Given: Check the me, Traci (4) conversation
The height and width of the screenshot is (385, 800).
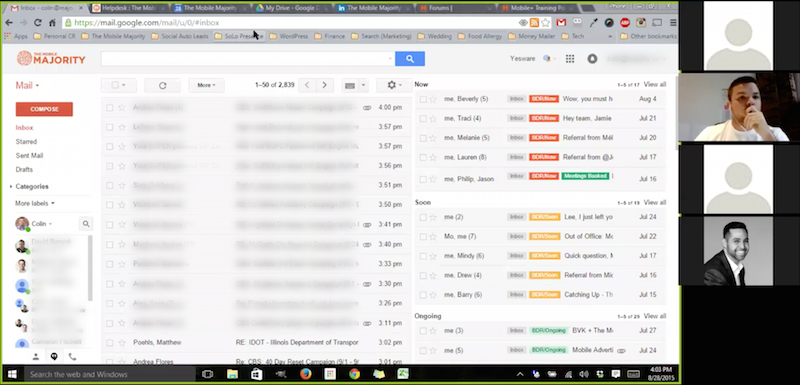Looking at the screenshot, I should [423, 119].
